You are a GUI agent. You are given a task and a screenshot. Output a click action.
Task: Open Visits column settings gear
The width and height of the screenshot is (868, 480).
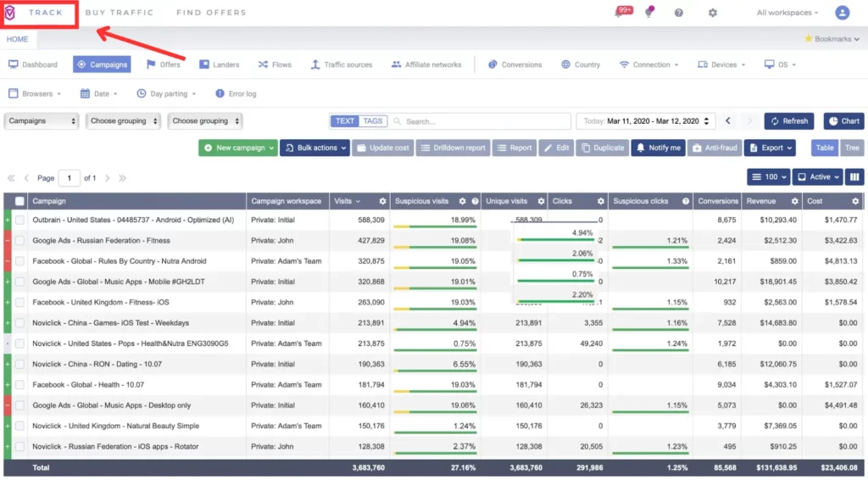[x=382, y=201]
